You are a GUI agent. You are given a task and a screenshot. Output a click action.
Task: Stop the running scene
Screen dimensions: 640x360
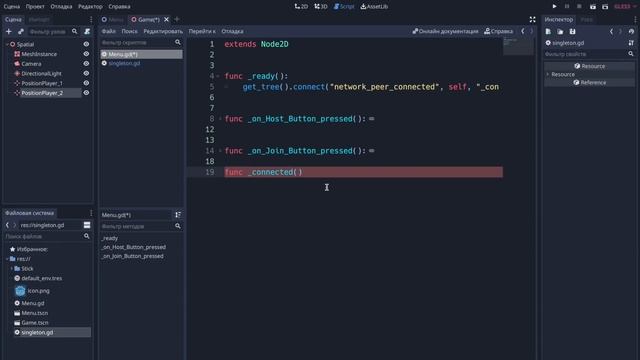(x=579, y=7)
